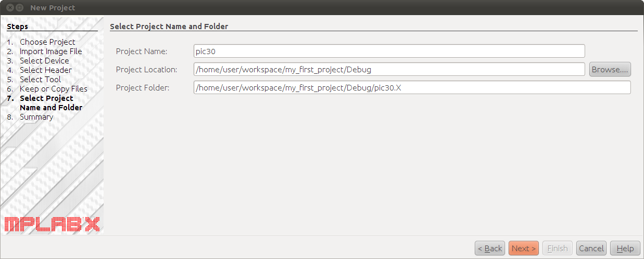
Task: Open Help for this wizard
Action: 625,248
